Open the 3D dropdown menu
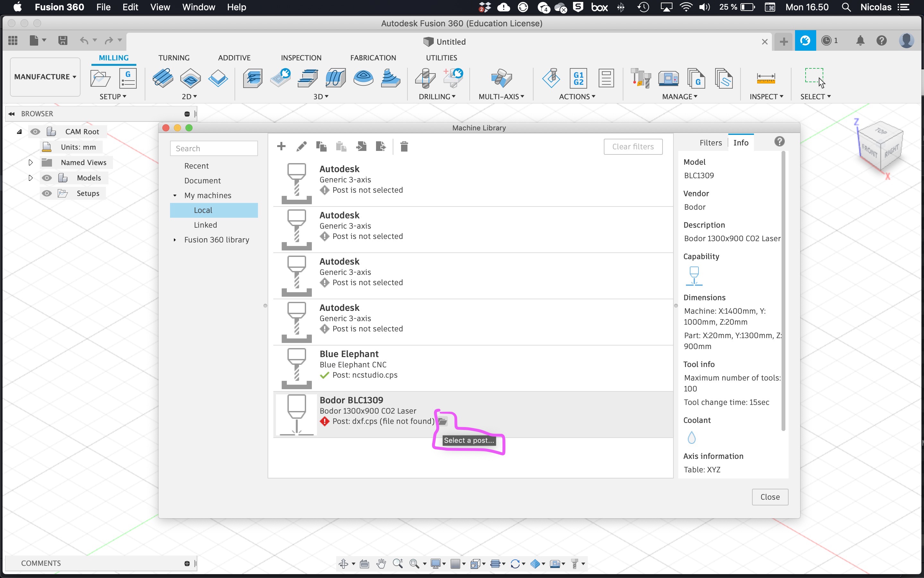Screen dimensions: 924x578 321,97
